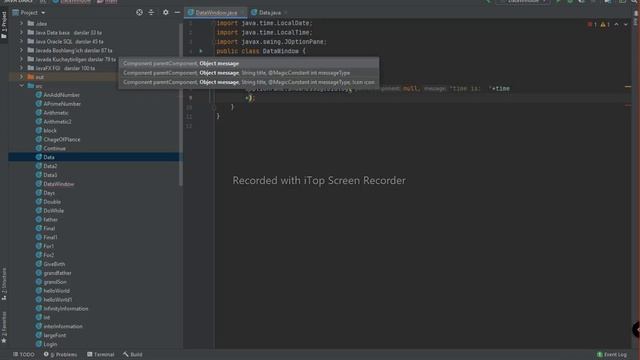Viewport: 640px width, 360px height.
Task: Expand the Java Oracle SQL folder
Action: coord(21,42)
